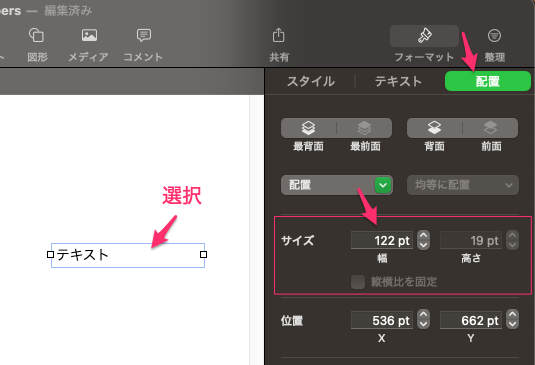Screen dimensions: 535x365
Task: Send object to 最背面 icon
Action: (x=308, y=128)
